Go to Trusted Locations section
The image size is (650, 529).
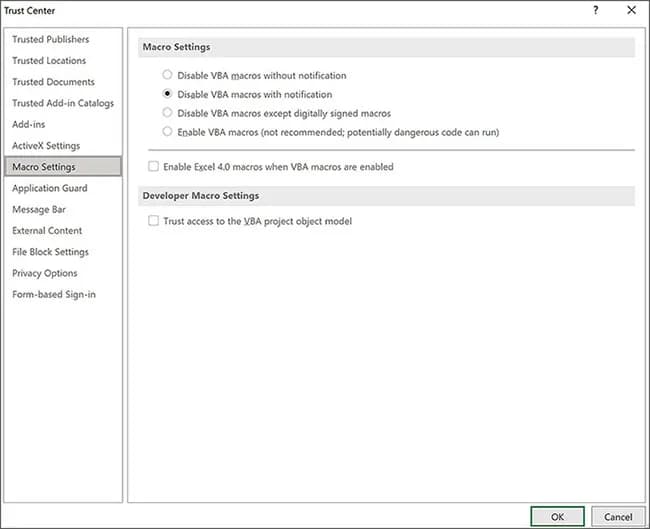49,61
